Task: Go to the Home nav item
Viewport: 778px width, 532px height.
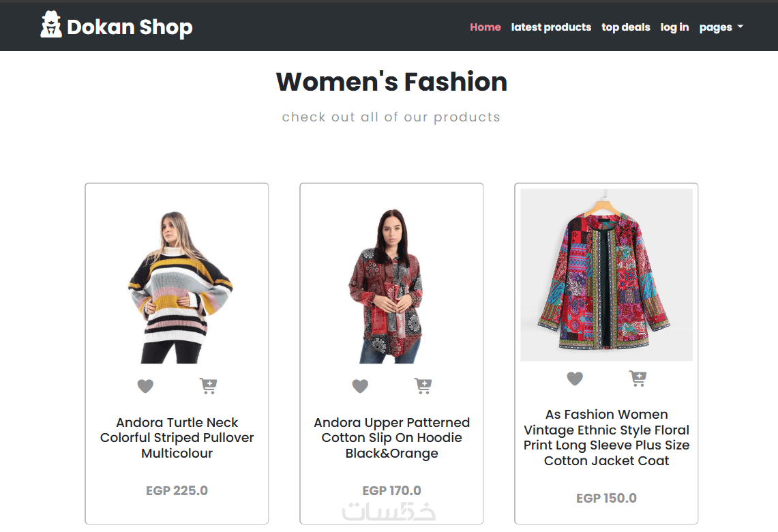Action: pos(485,27)
